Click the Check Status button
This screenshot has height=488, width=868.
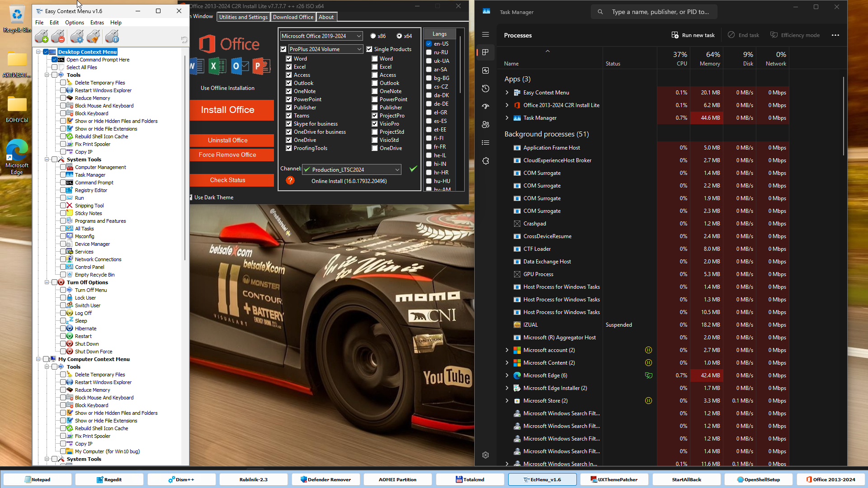pyautogui.click(x=231, y=180)
